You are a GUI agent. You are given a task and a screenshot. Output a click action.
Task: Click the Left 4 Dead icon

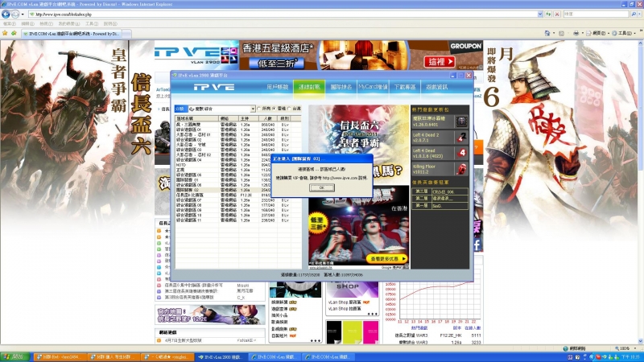point(463,153)
